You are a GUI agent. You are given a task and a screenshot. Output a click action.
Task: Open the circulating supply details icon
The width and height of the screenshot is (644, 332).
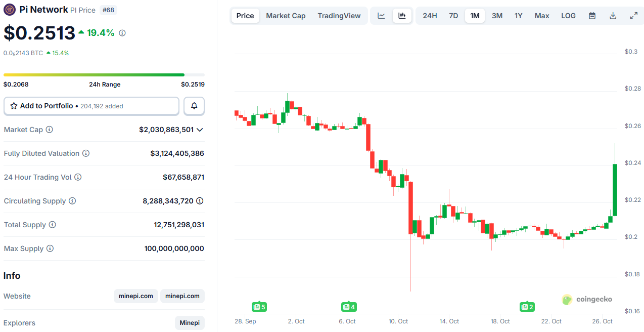coord(200,201)
